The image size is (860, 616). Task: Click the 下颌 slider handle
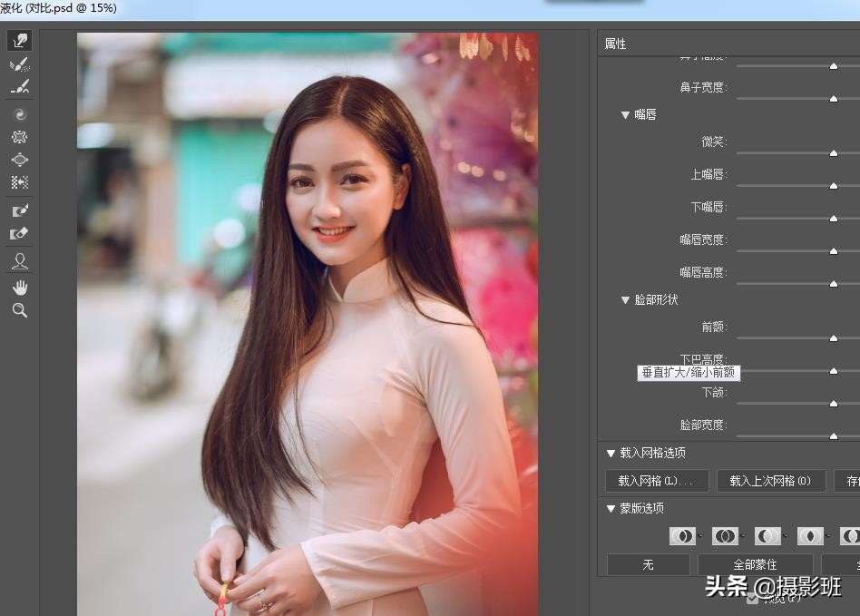click(834, 404)
